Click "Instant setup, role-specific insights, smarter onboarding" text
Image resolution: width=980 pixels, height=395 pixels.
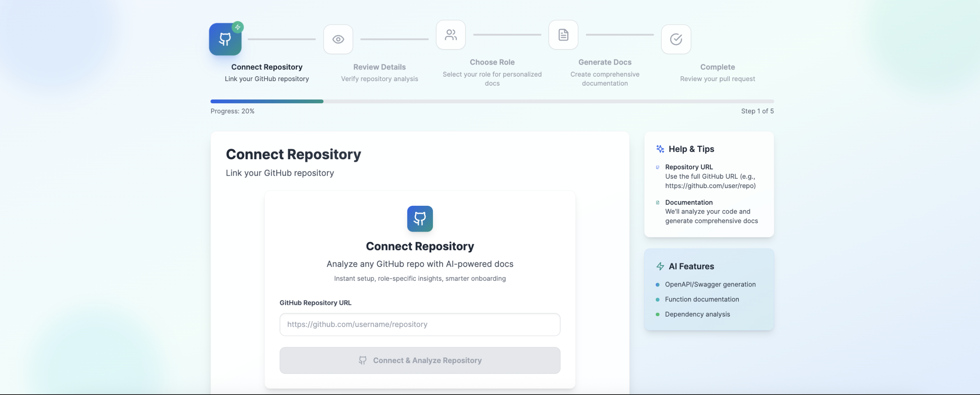pyautogui.click(x=420, y=278)
